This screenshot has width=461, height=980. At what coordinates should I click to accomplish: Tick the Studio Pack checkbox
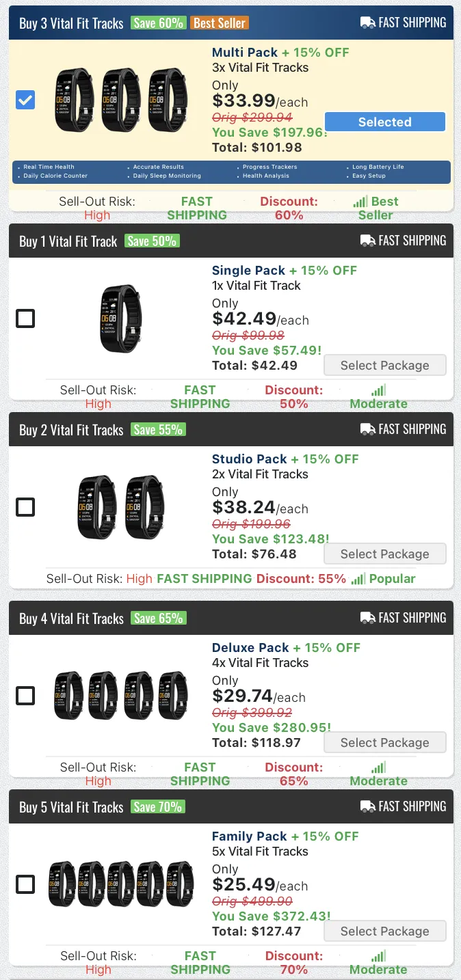[25, 507]
